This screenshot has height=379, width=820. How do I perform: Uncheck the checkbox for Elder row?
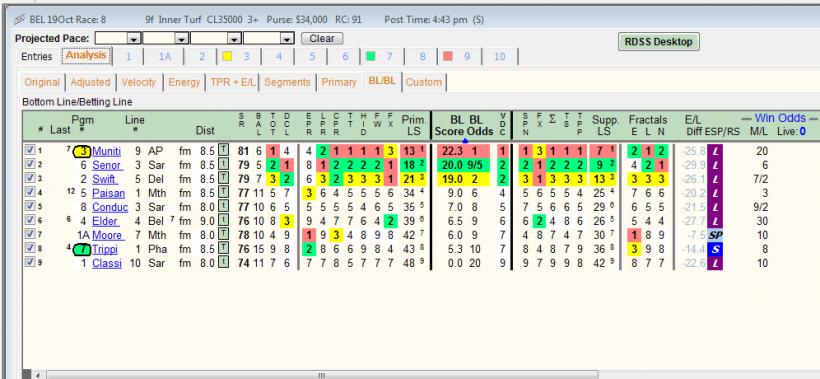(x=30, y=220)
